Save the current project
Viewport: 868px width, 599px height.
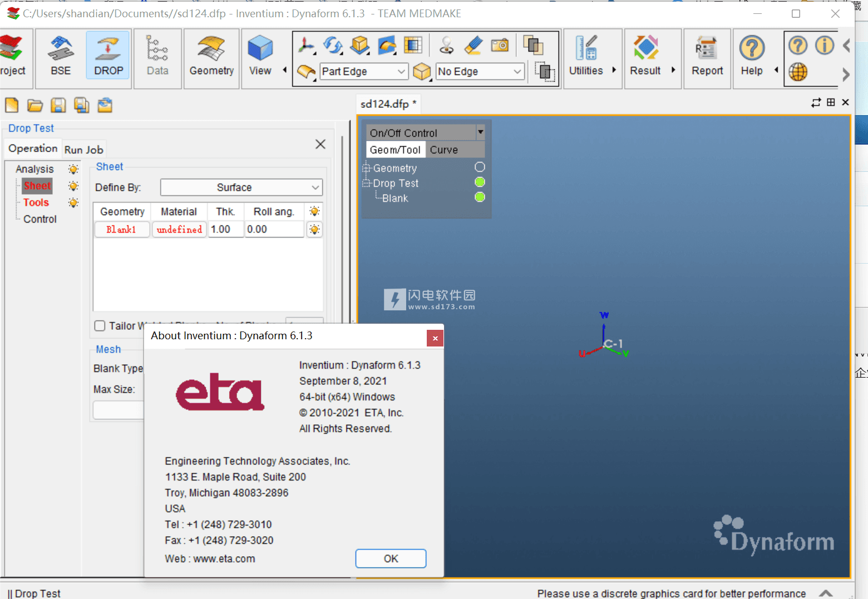(58, 105)
